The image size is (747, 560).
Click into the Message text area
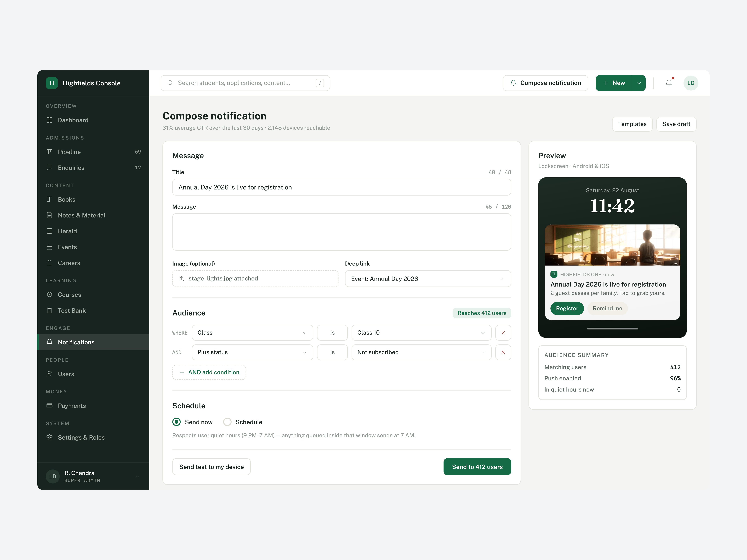341,232
